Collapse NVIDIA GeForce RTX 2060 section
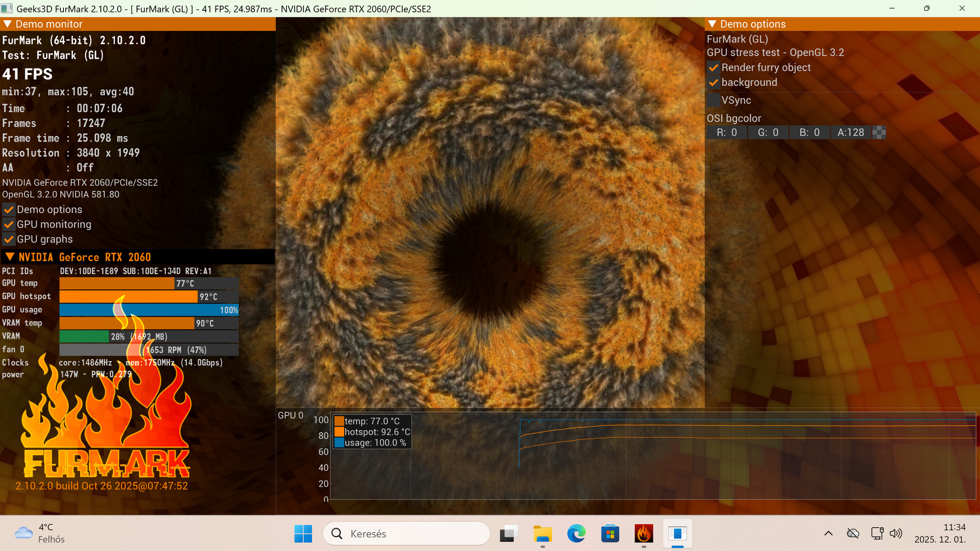 pyautogui.click(x=10, y=257)
